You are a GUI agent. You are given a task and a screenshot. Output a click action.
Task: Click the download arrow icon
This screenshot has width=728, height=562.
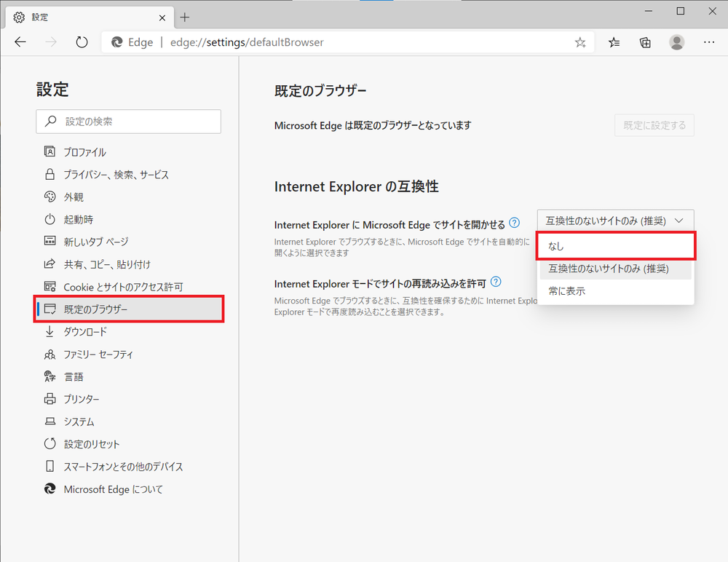tap(50, 331)
